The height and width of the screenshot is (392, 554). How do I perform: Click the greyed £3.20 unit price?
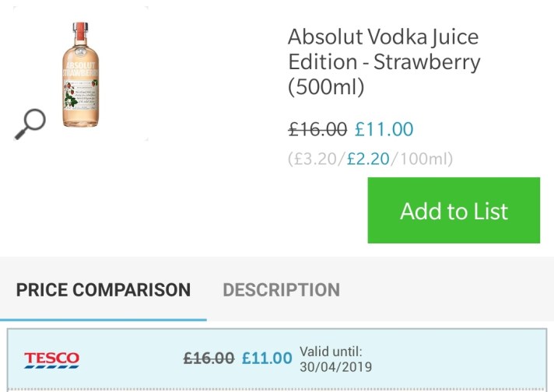point(317,159)
